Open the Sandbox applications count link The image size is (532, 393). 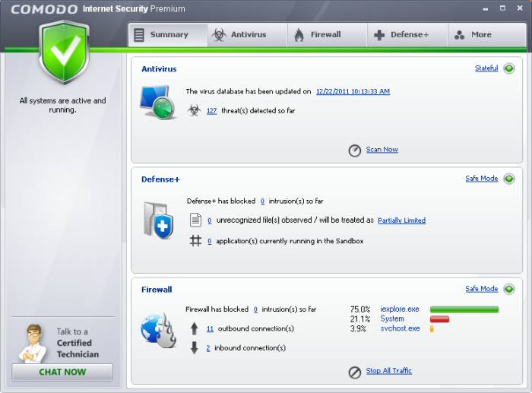point(209,241)
